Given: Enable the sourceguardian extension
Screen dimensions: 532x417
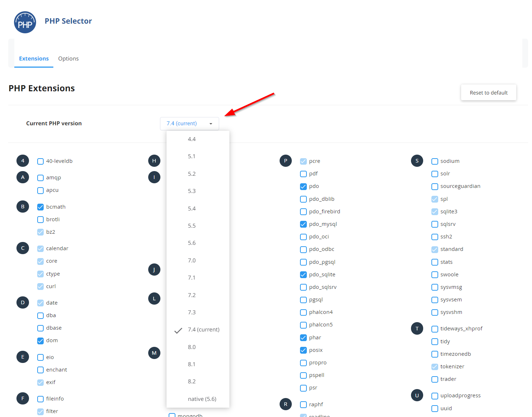Looking at the screenshot, I should click(435, 186).
